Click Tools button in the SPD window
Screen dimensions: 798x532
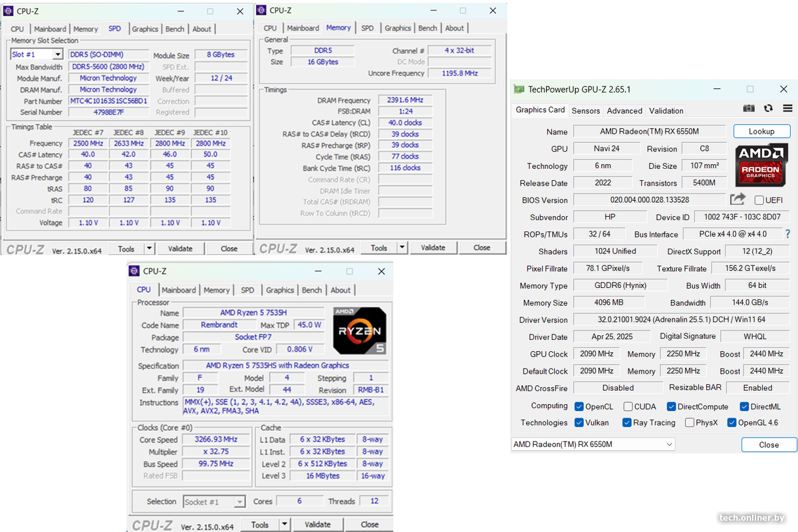[x=126, y=249]
